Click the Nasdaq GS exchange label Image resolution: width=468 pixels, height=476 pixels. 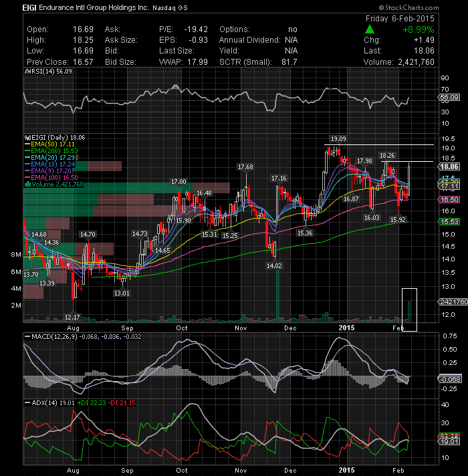pyautogui.click(x=170, y=8)
